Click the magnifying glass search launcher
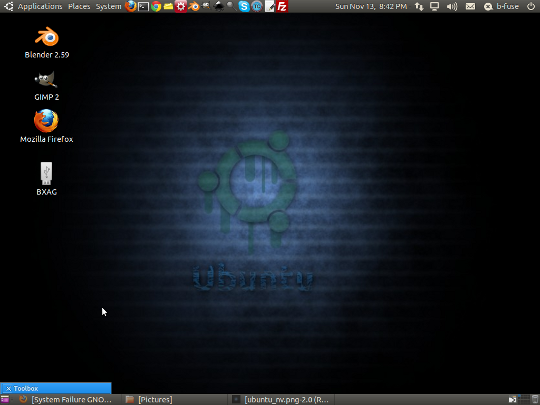The image size is (540, 405). (x=231, y=6)
